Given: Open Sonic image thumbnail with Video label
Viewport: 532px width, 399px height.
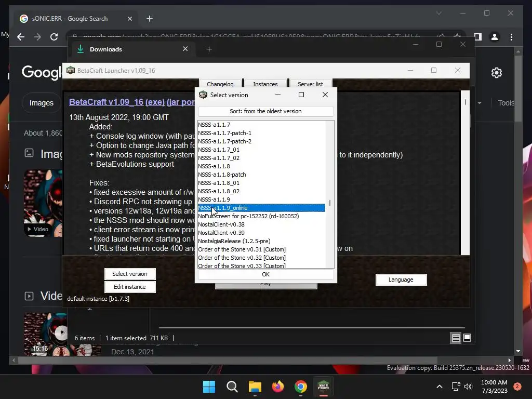Looking at the screenshot, I should (x=43, y=203).
